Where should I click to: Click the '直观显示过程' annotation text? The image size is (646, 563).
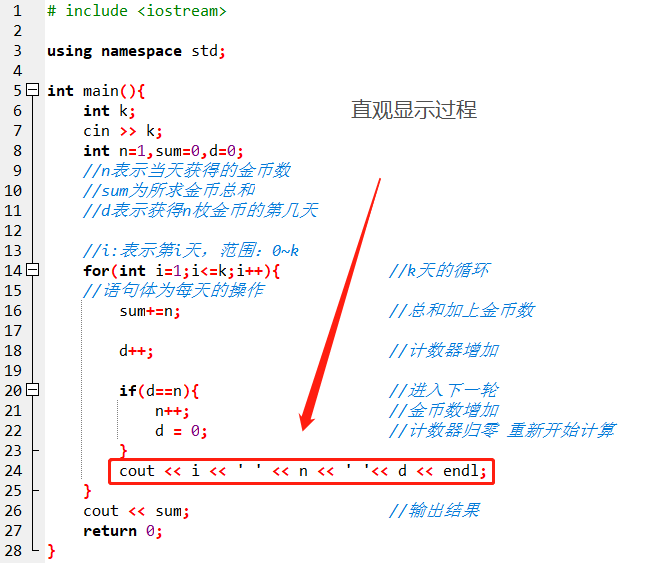pos(414,110)
